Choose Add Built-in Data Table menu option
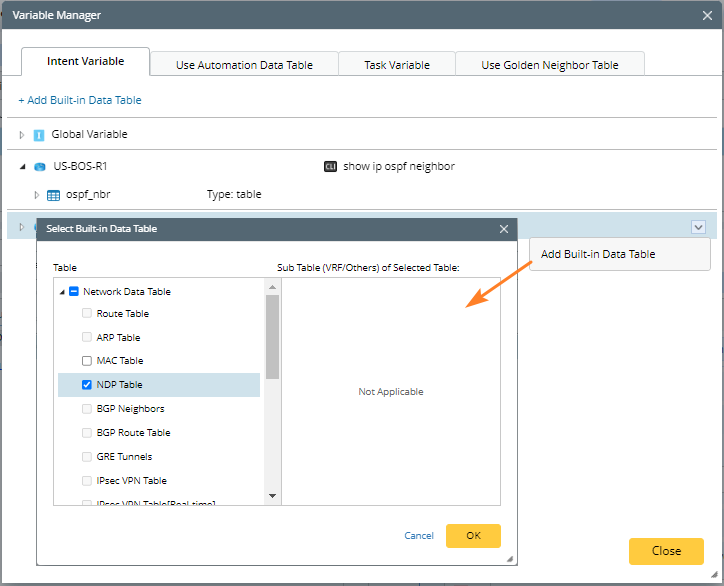The height and width of the screenshot is (586, 724). coord(598,254)
